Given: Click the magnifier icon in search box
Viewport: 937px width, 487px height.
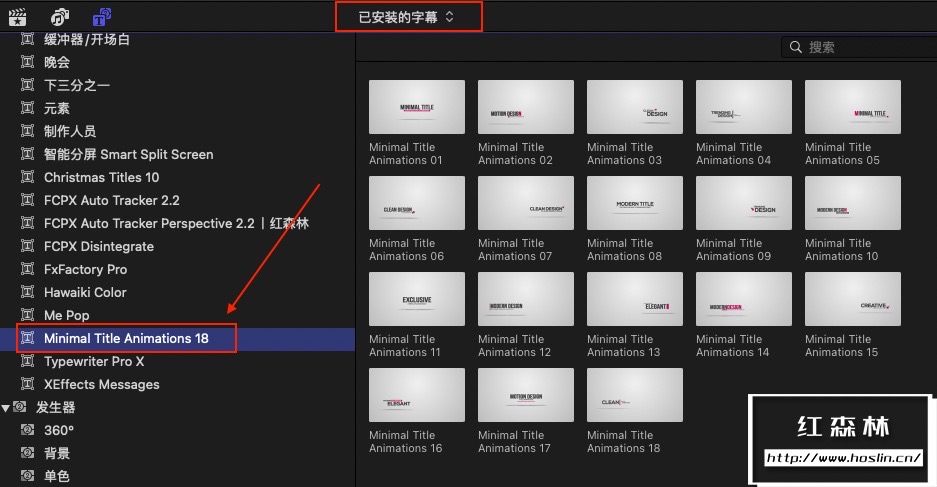Looking at the screenshot, I should pyautogui.click(x=795, y=47).
